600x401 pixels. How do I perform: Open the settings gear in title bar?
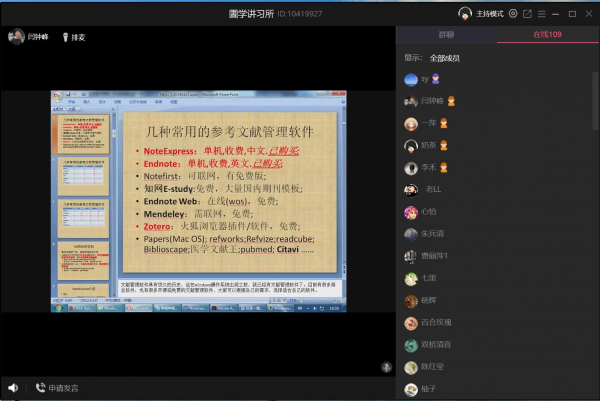click(513, 14)
